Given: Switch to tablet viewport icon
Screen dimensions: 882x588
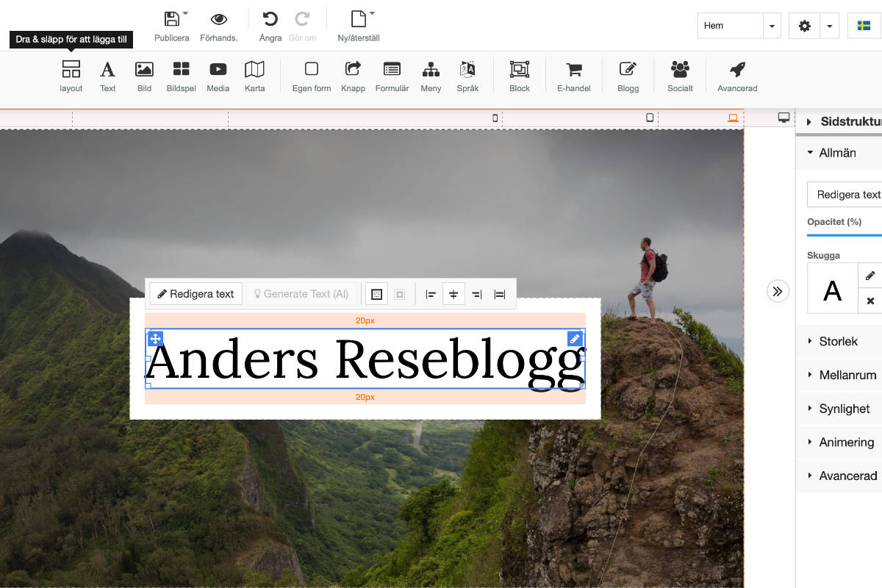Looking at the screenshot, I should click(x=650, y=118).
